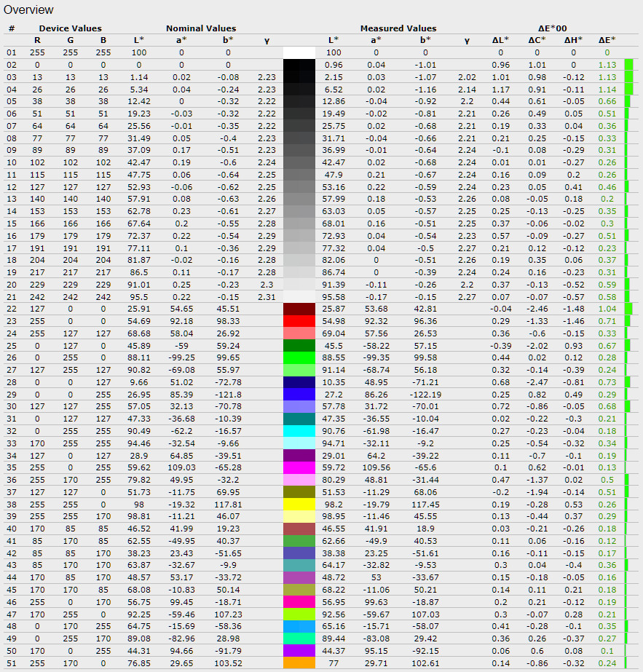Click the pure red swatch in row 23

tap(299, 321)
